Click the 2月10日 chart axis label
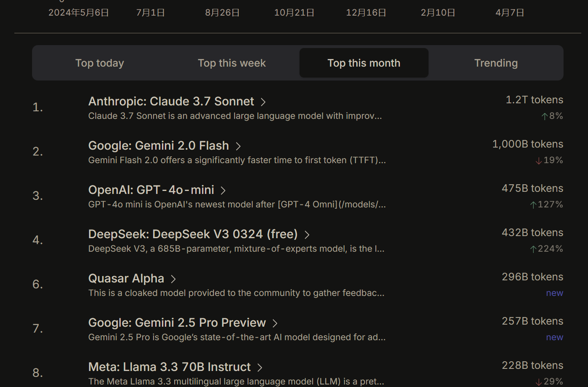This screenshot has height=387, width=588. 438,13
